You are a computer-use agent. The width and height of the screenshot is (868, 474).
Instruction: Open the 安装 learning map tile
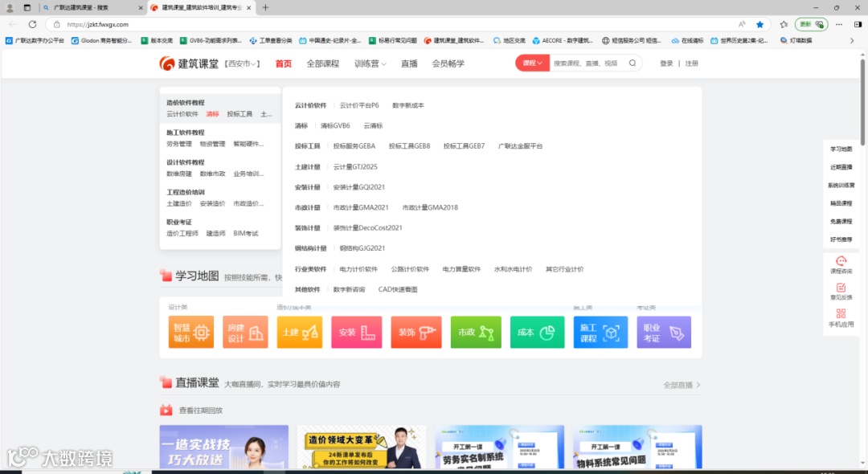pos(357,332)
